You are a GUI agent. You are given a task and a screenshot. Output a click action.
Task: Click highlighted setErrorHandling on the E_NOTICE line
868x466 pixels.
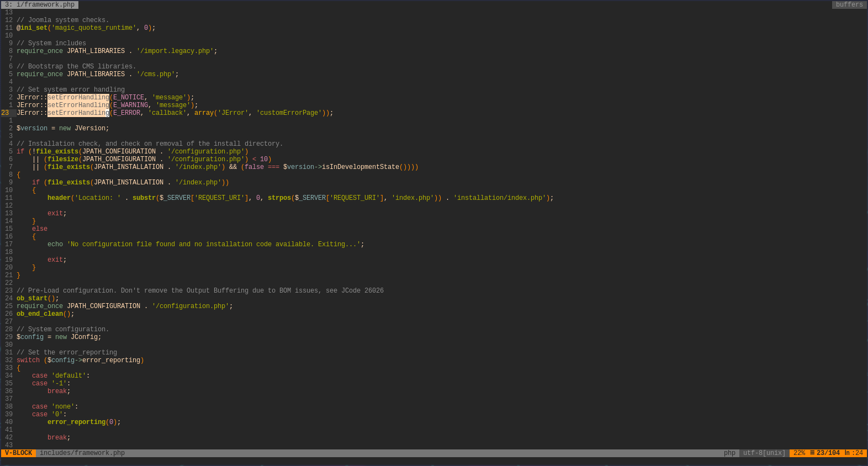click(x=78, y=97)
